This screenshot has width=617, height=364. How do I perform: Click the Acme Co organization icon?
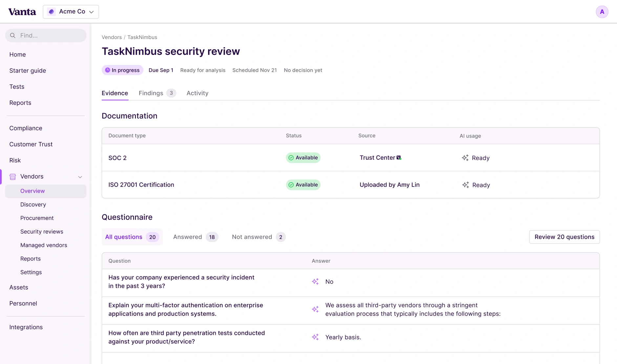coord(52,12)
